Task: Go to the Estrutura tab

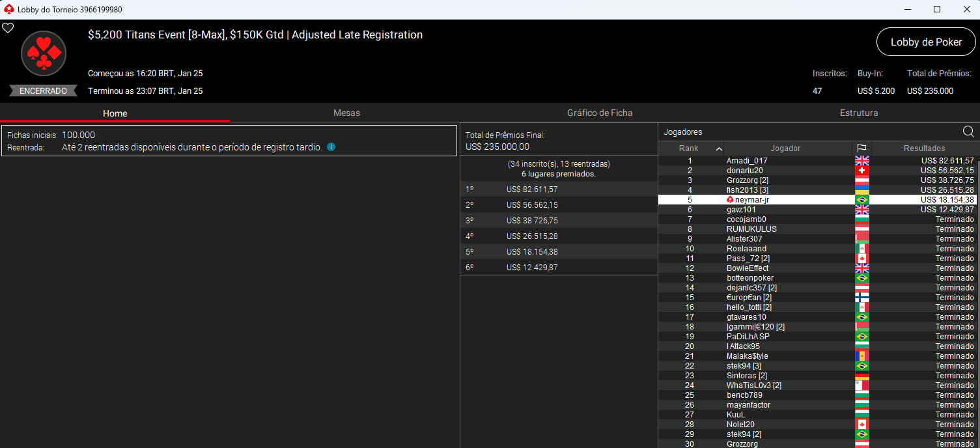Action: point(858,113)
